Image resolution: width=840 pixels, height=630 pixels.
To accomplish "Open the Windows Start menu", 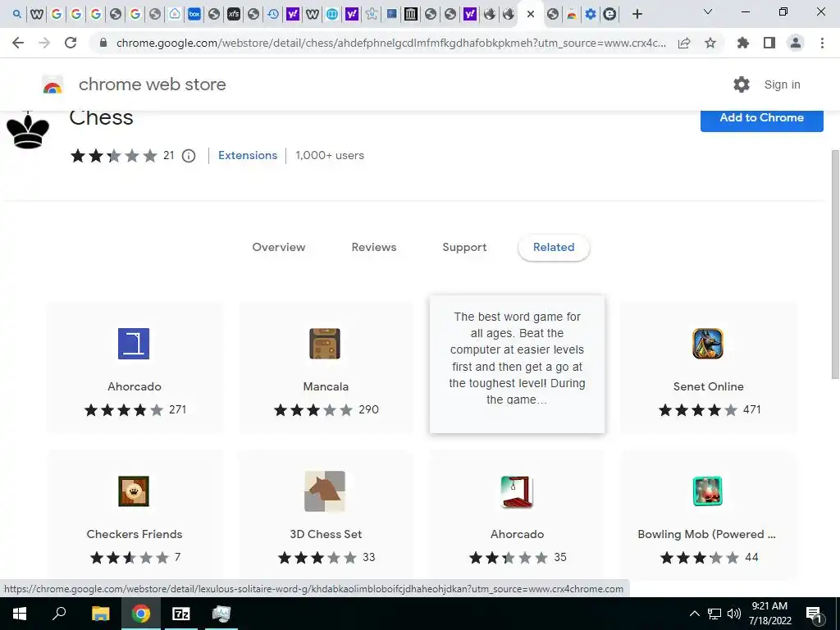I will 20,614.
